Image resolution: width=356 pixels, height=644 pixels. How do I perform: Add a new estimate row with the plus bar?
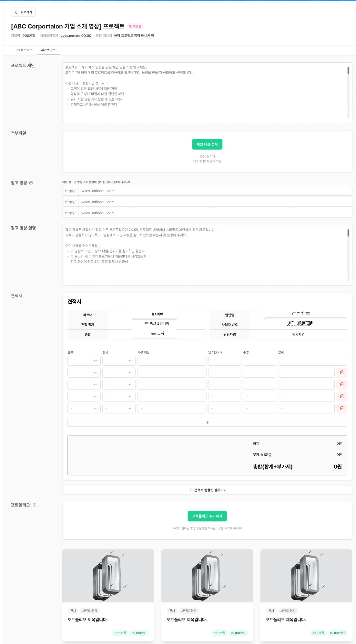point(207,422)
